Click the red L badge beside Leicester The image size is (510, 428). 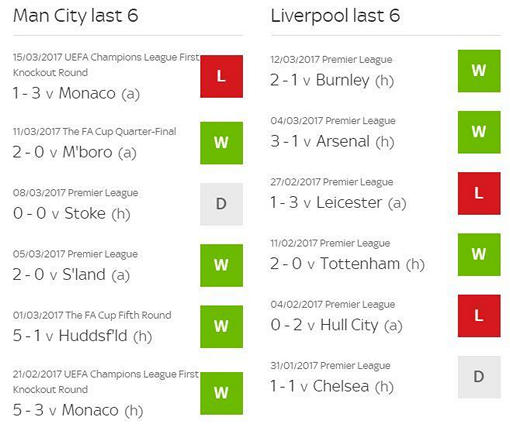pos(479,193)
